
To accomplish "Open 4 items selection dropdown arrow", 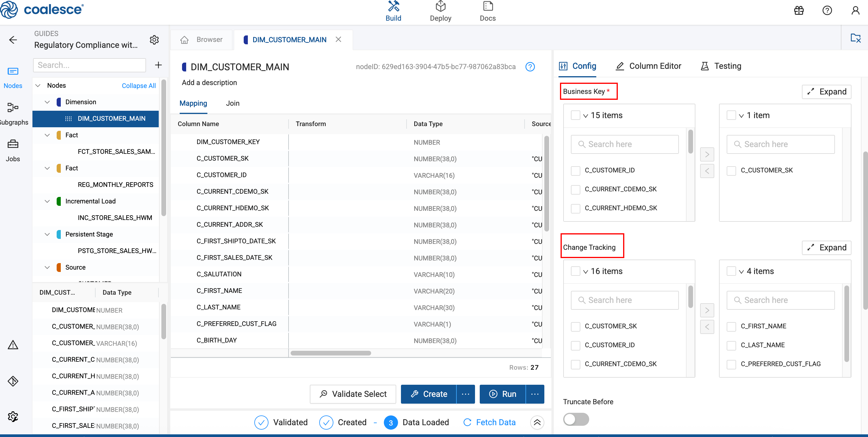I will tap(741, 271).
